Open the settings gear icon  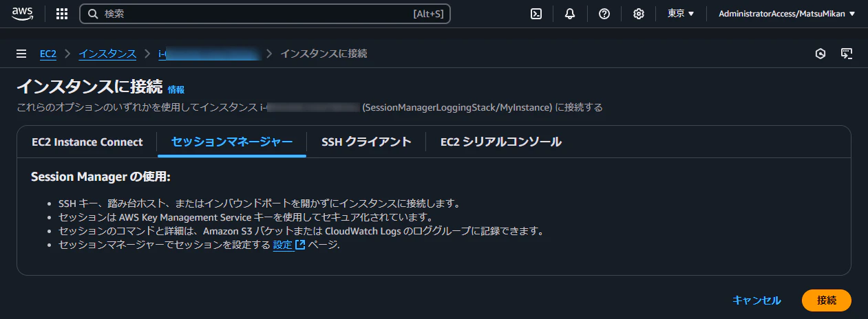click(x=639, y=14)
